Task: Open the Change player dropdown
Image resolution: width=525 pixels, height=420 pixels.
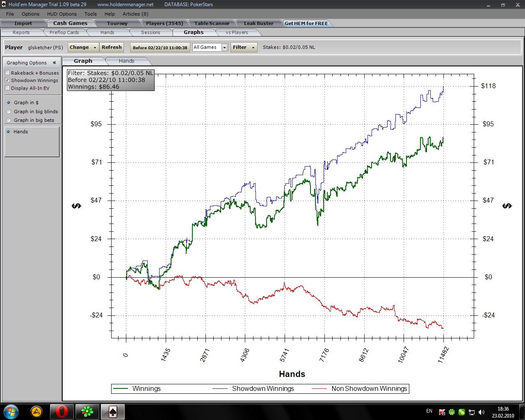Action: coord(83,47)
